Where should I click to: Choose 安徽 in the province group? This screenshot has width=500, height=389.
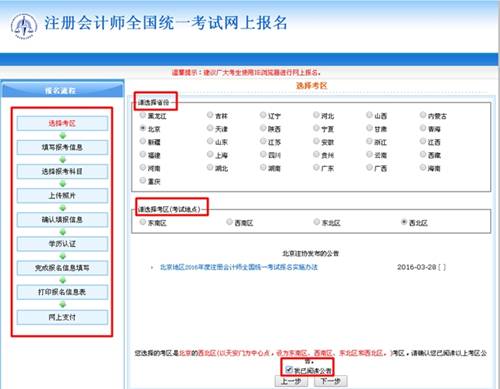pyautogui.click(x=316, y=141)
